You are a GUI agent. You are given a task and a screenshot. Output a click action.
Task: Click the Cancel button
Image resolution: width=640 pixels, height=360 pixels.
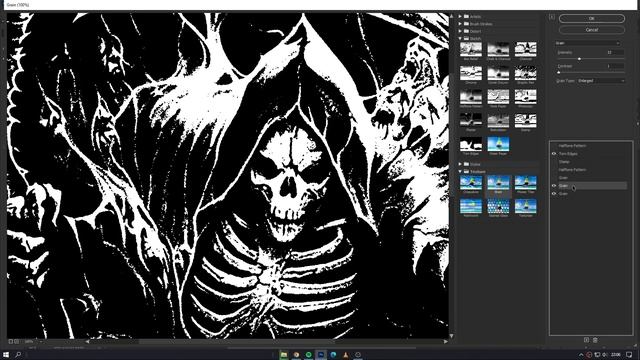[591, 30]
